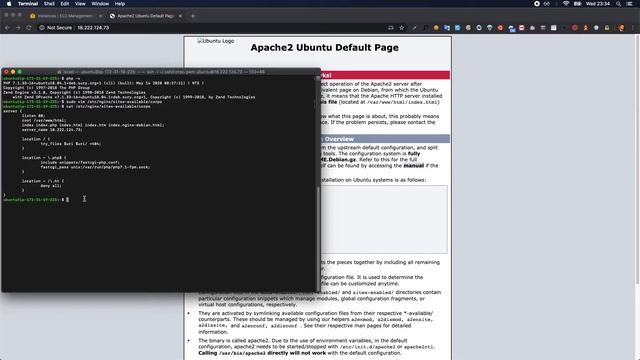Open the Wi-Fi status menu
Image resolution: width=640 pixels, height=360 pixels.
pyautogui.click(x=566, y=4)
